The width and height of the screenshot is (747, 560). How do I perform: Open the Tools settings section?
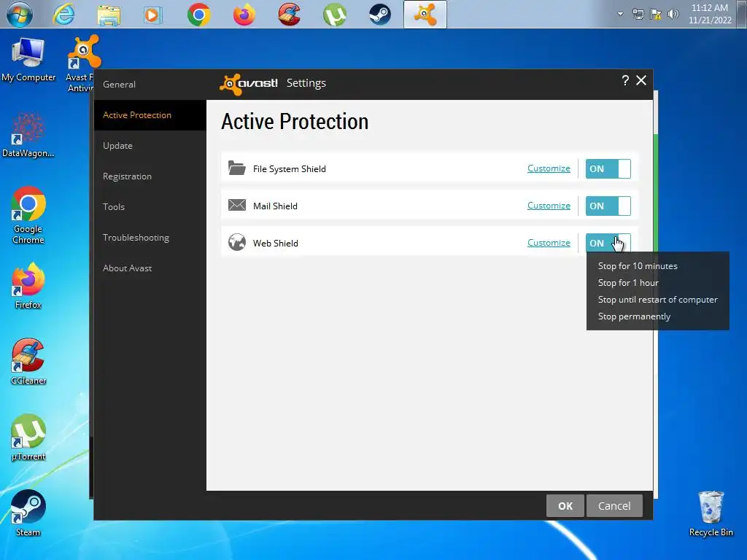pos(150,206)
